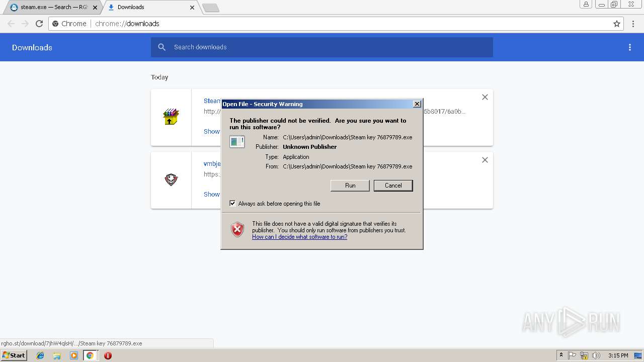
Task: Close the steam.exe Search tab
Action: pos(95,8)
